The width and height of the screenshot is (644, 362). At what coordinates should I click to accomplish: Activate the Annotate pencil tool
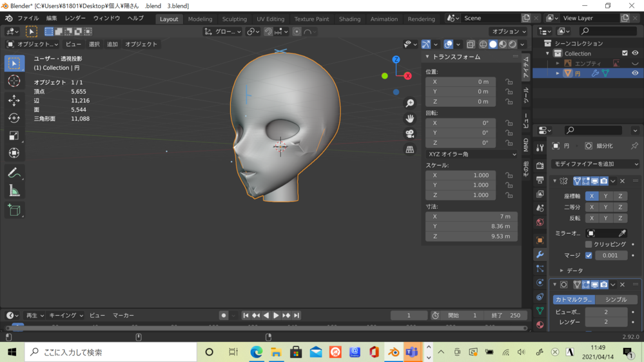pos(14,173)
